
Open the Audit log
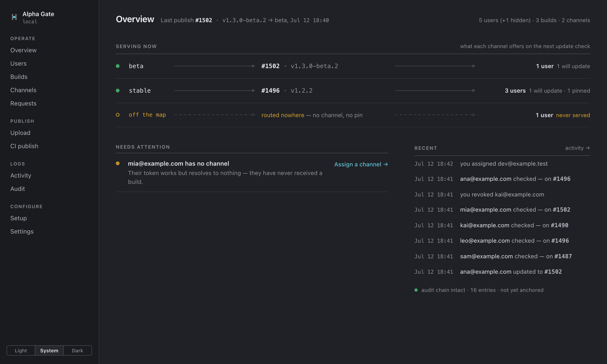pyautogui.click(x=18, y=189)
